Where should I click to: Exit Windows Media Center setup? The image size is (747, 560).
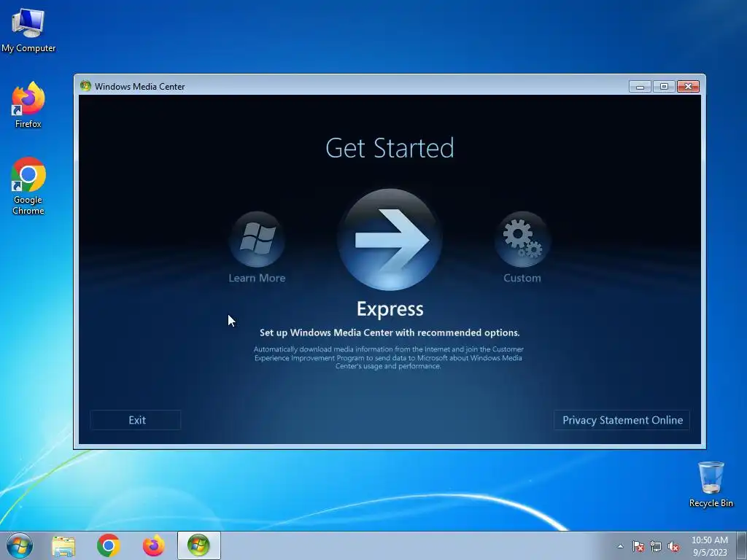(136, 420)
